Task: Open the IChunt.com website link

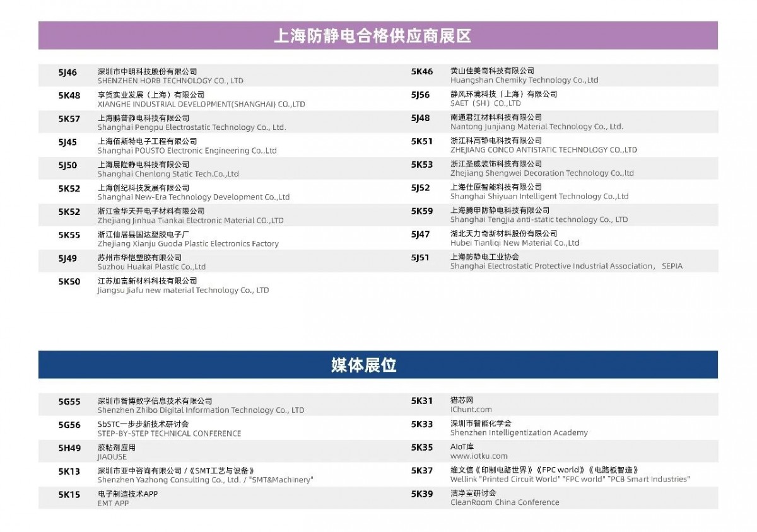Action: 471,410
